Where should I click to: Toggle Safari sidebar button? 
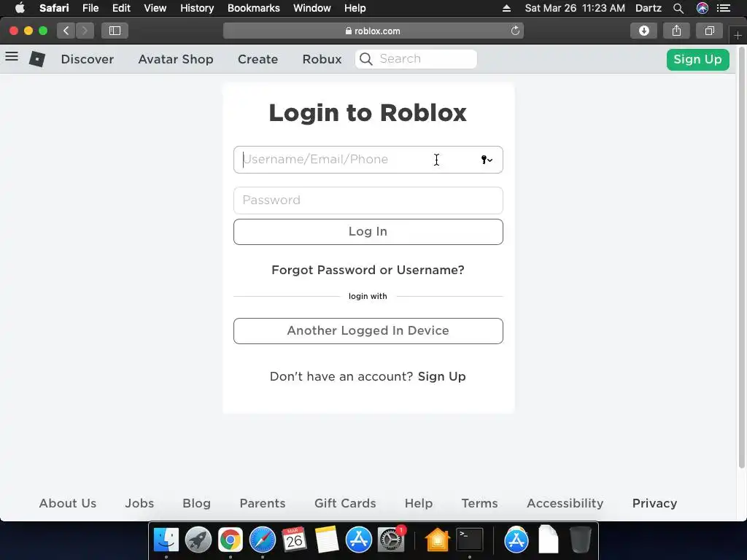(115, 31)
